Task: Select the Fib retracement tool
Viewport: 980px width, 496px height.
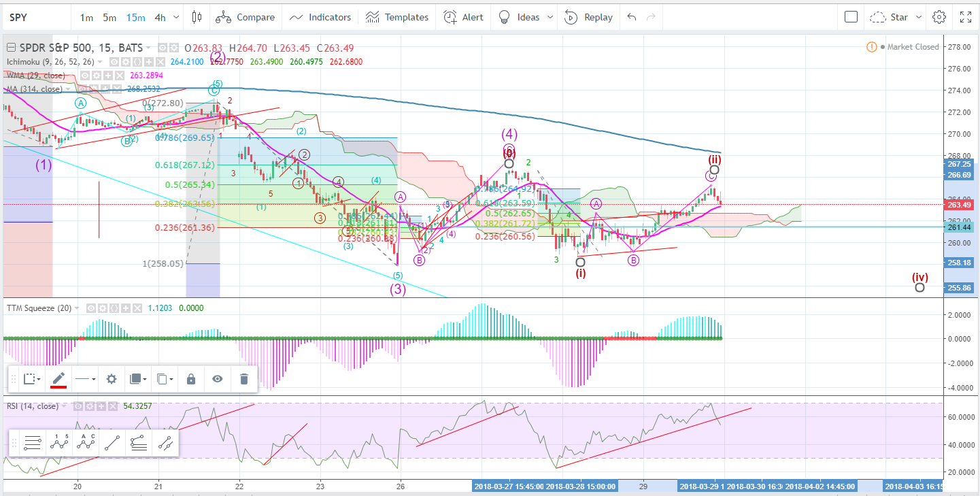Action: [x=32, y=443]
